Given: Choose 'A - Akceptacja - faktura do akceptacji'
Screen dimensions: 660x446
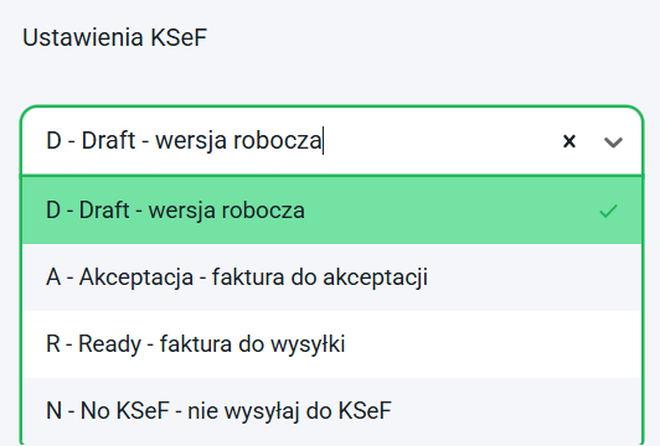Looking at the screenshot, I should click(x=237, y=277).
